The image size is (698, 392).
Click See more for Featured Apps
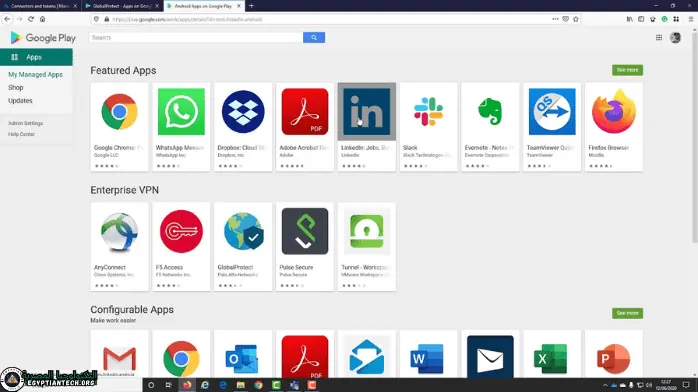[x=627, y=70]
